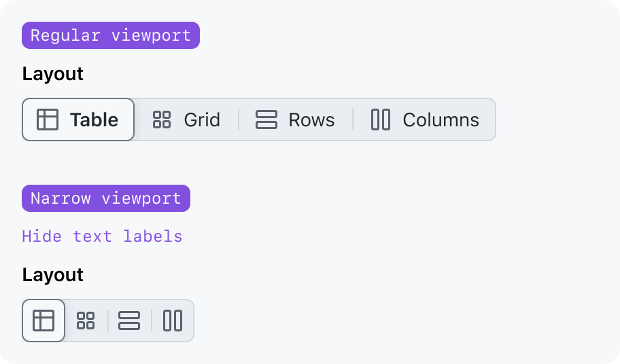Click divider between Grid and Rows labels
The width and height of the screenshot is (620, 364).
239,120
